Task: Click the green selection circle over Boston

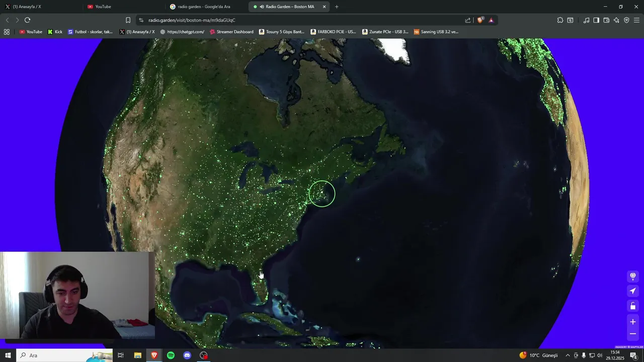Action: [322, 194]
